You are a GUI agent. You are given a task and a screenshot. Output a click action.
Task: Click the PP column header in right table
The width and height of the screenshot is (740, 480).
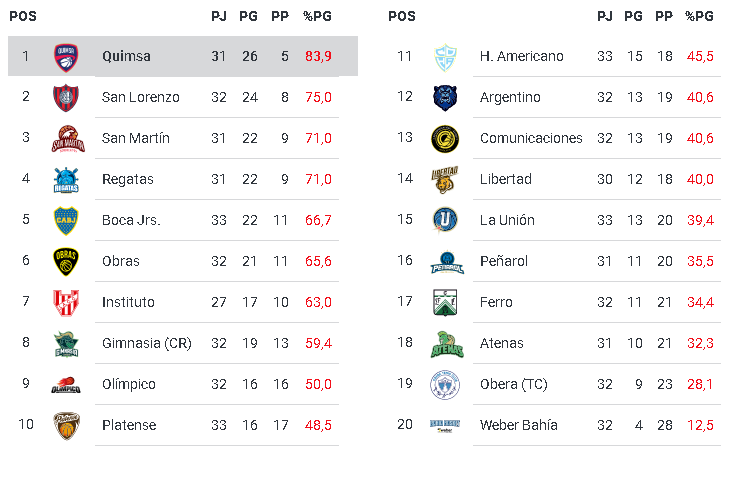point(663,16)
